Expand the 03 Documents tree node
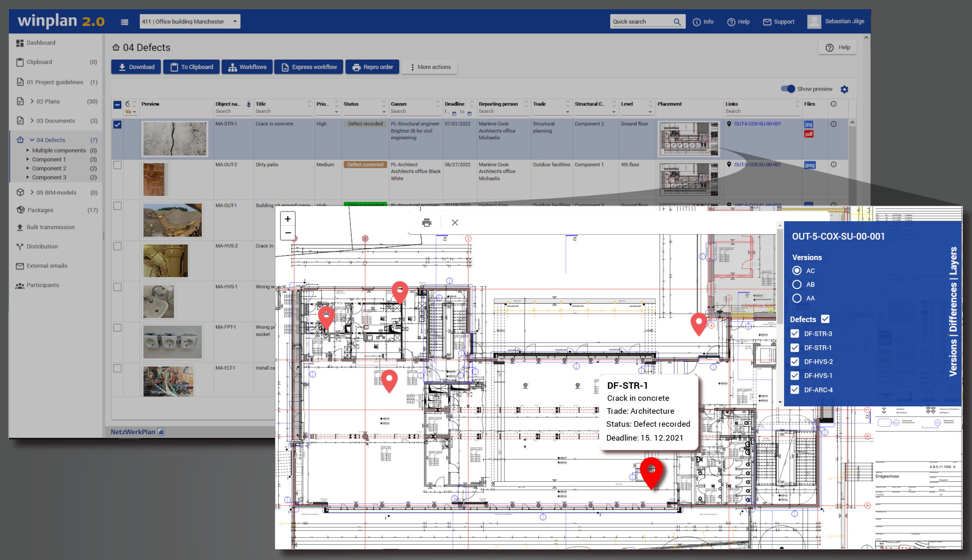 32,121
